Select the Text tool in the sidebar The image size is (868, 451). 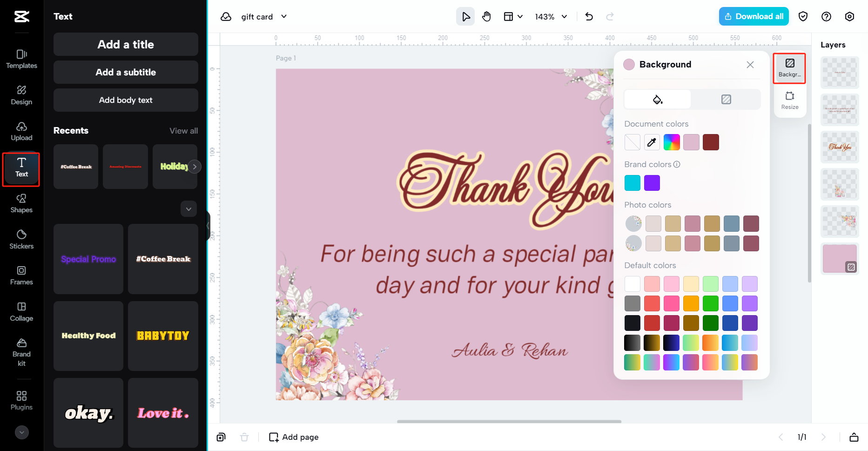(21, 168)
